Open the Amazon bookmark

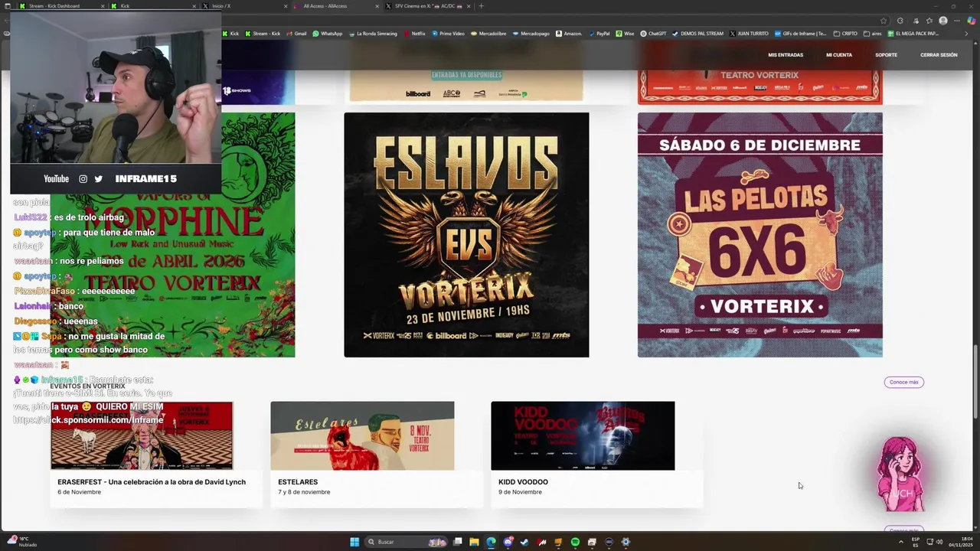(569, 34)
